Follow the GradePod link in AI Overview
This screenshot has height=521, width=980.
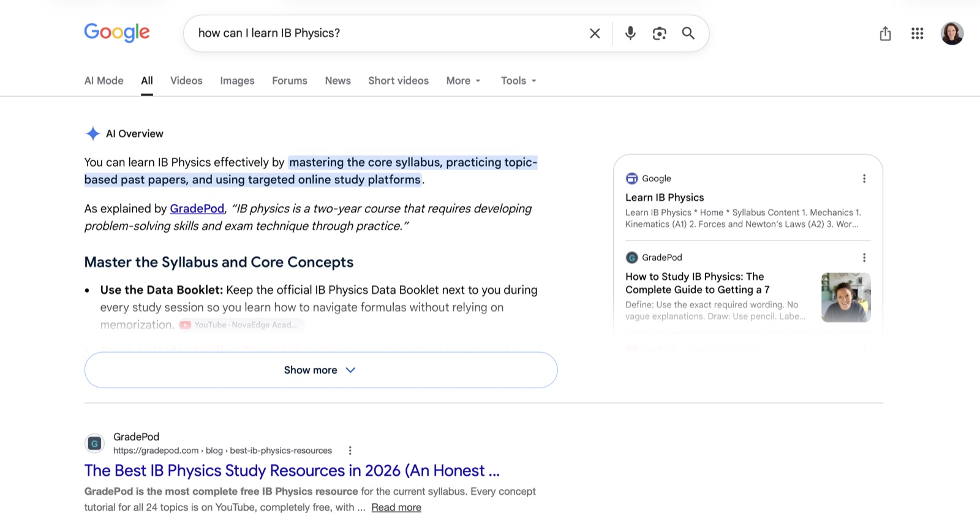point(197,209)
